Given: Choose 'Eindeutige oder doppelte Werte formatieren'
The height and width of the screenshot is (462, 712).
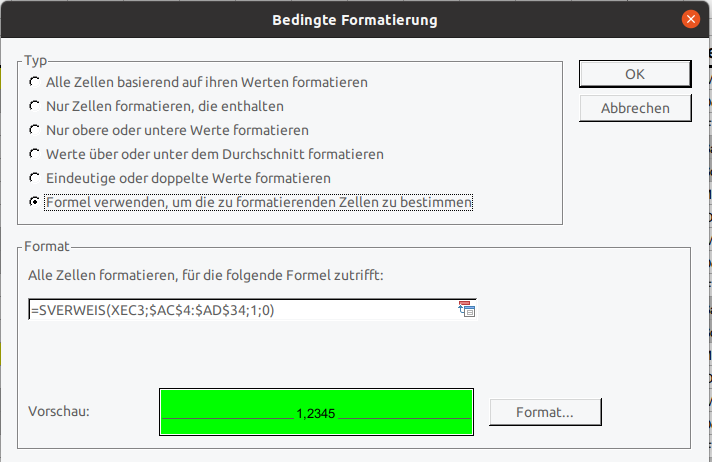Looking at the screenshot, I should (x=36, y=178).
